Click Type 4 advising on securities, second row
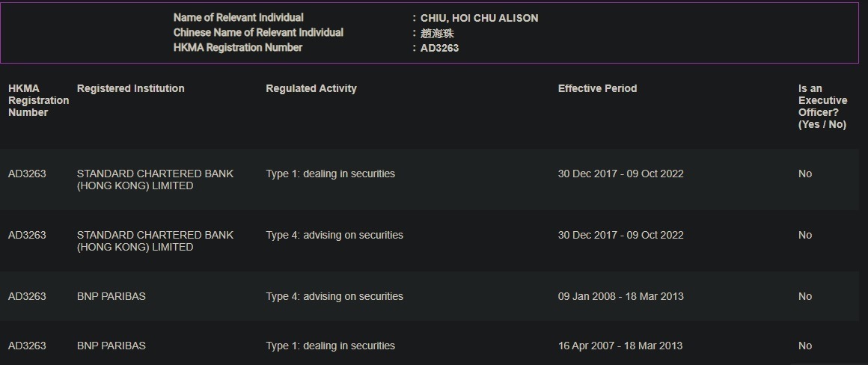 point(334,235)
